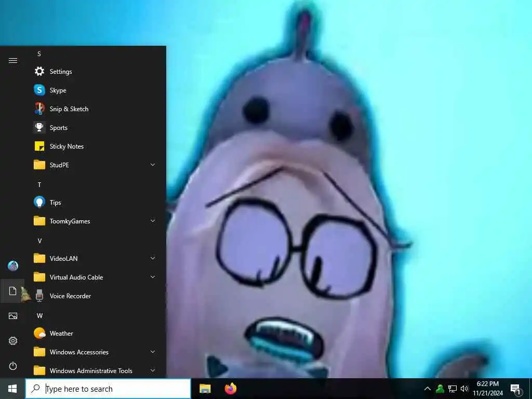Open the Tips lightbulb app

pyautogui.click(x=39, y=202)
